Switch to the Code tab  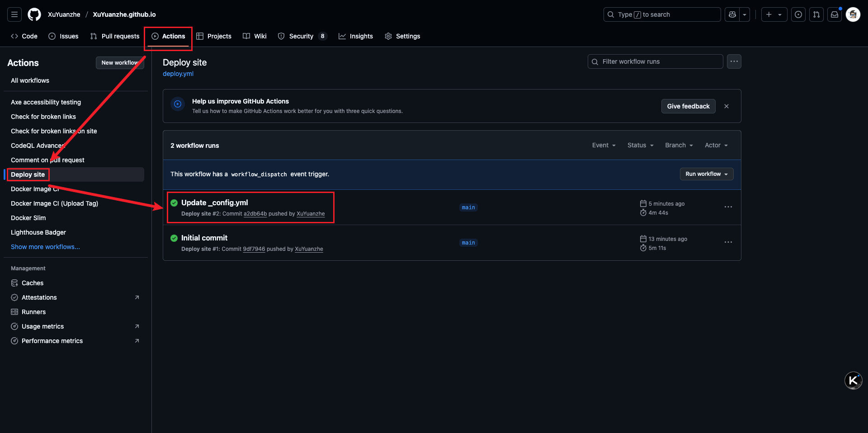[24, 36]
